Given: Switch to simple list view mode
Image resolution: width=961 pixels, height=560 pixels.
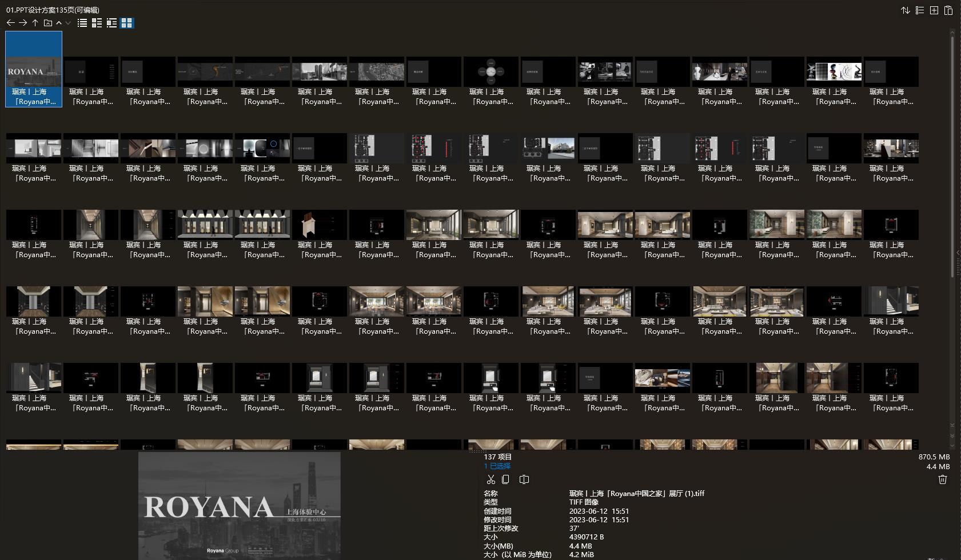Looking at the screenshot, I should click(x=82, y=23).
